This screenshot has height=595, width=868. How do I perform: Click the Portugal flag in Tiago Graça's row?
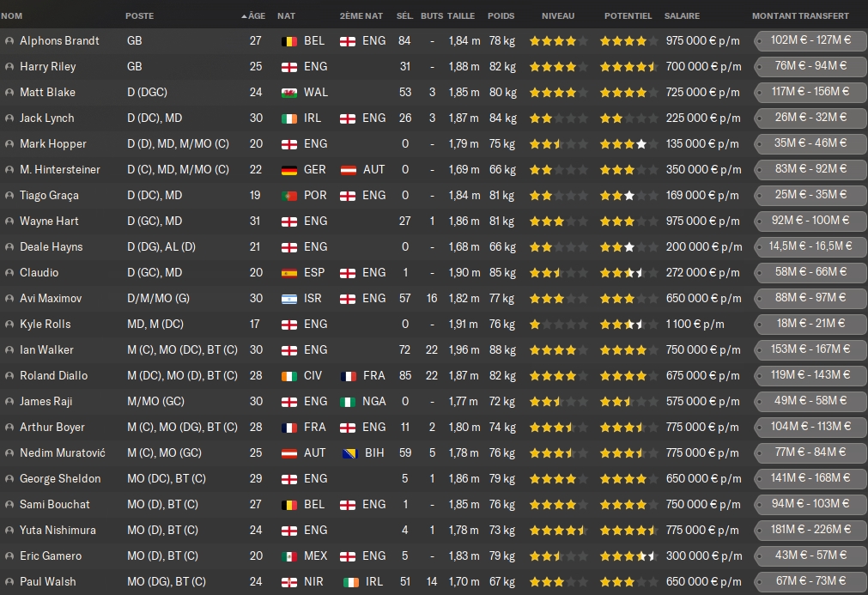pos(289,196)
